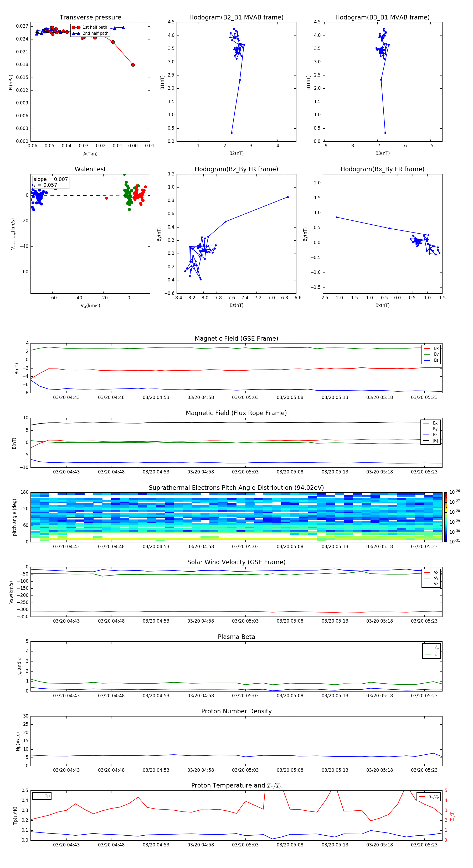Image resolution: width=473 pixels, height=868 pixels.
Task: Select the "r = 0.057" annotation text
Action: pos(45,185)
